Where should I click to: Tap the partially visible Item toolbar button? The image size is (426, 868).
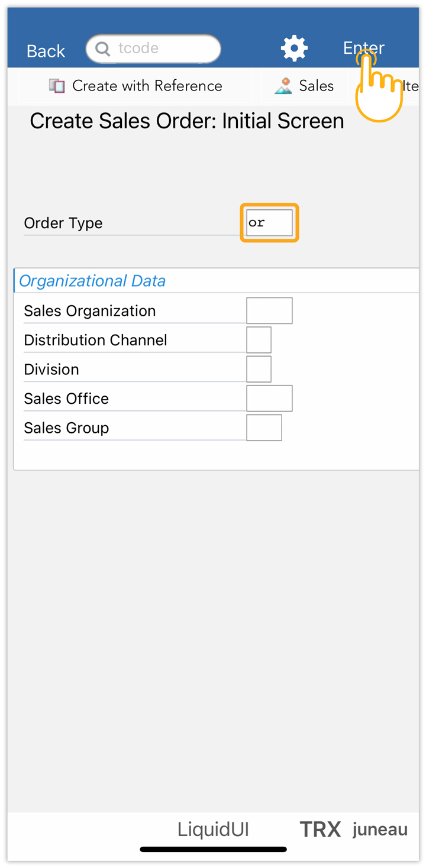(x=411, y=86)
